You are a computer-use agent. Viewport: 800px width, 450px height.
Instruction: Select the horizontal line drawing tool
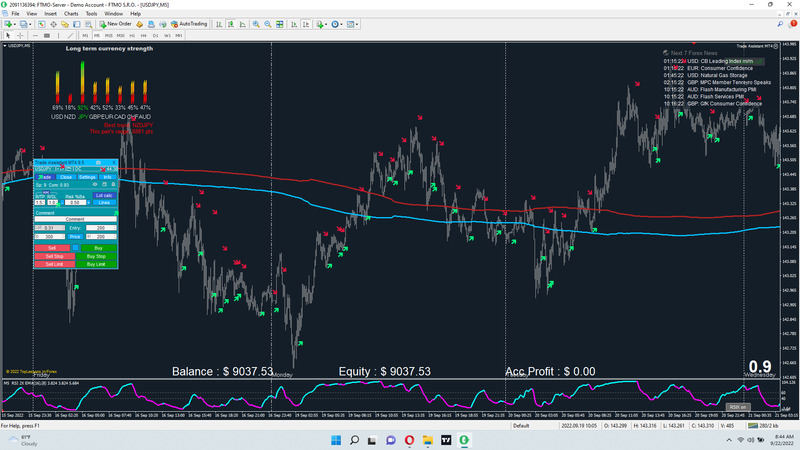35,36
